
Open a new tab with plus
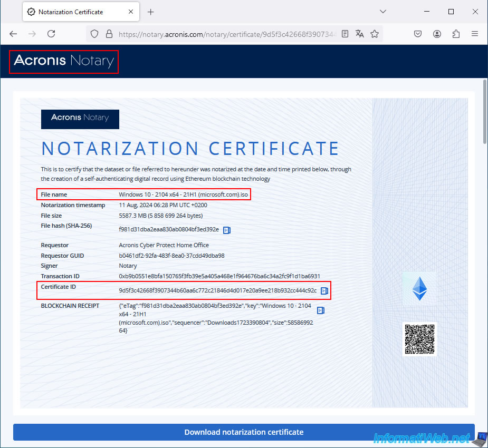point(151,12)
